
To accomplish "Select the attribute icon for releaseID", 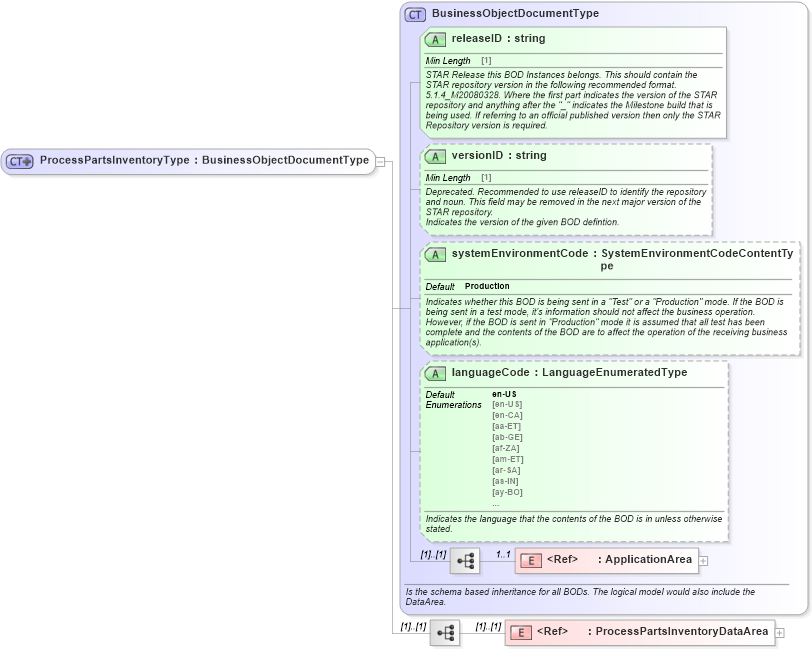I will [435, 38].
